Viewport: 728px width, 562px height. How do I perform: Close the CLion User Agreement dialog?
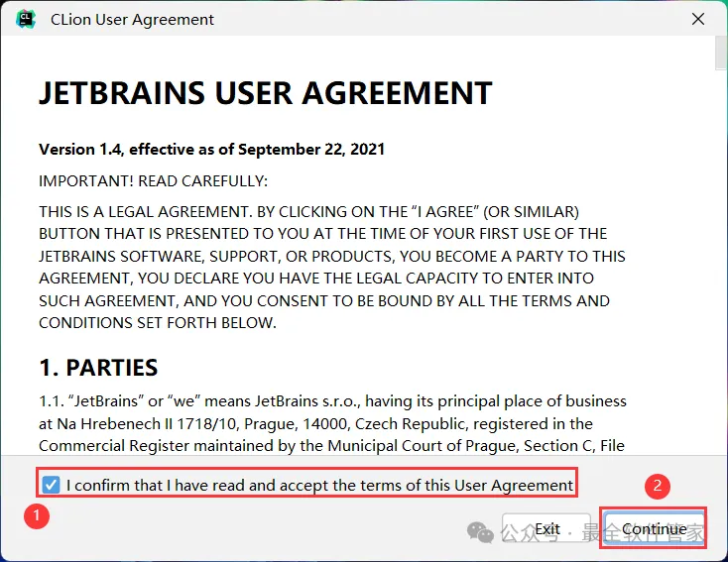tap(698, 19)
